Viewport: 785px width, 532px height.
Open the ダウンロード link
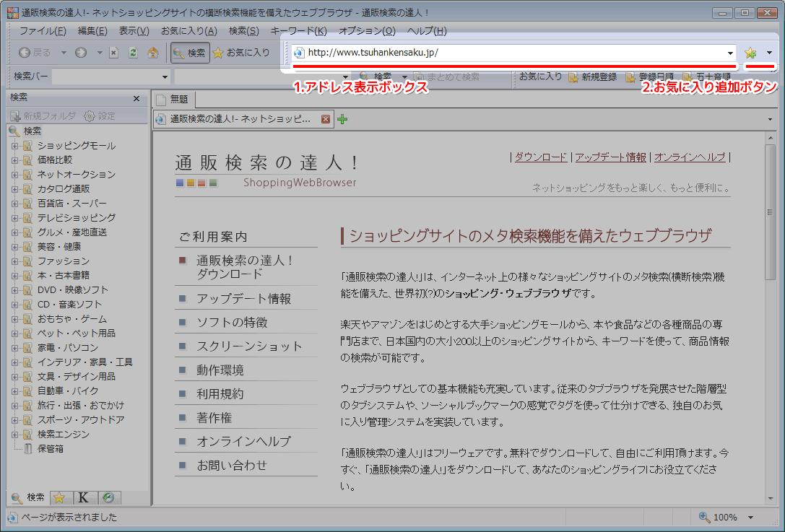tap(541, 157)
